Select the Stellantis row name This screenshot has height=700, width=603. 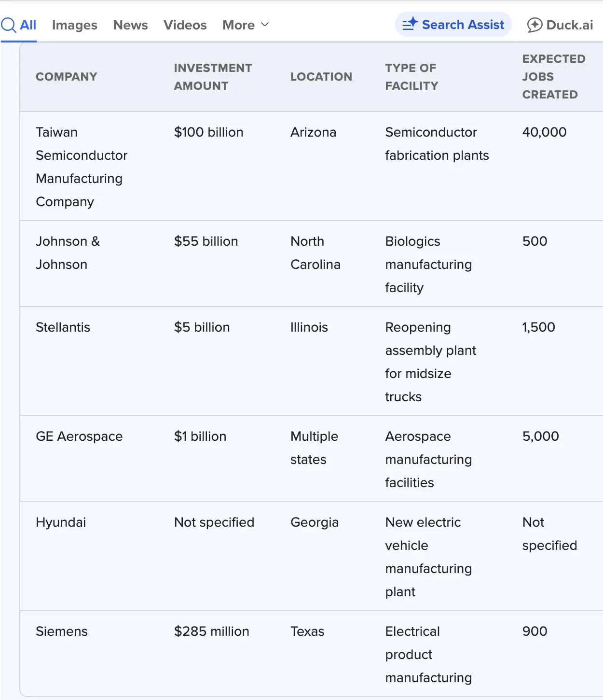point(63,327)
